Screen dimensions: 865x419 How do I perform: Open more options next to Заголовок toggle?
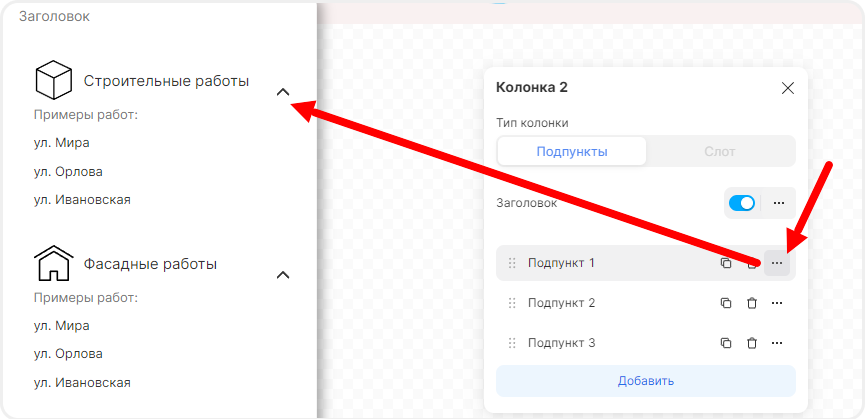pyautogui.click(x=778, y=203)
